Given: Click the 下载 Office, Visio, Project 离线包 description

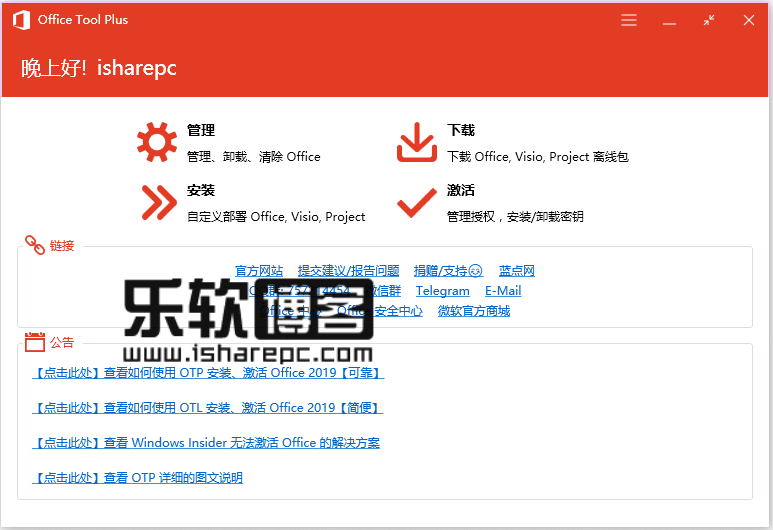Looking at the screenshot, I should pos(538,157).
